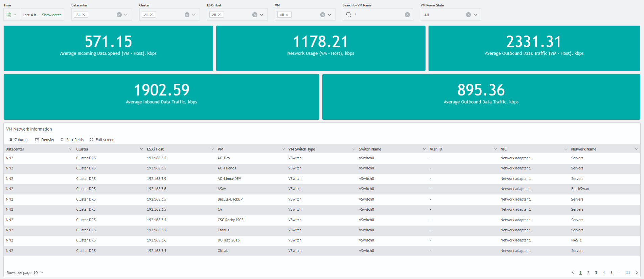Open the Density options
The height and width of the screenshot is (279, 644).
point(45,140)
